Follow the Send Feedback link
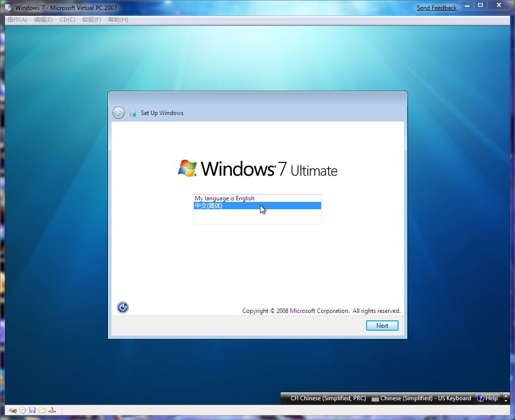 pyautogui.click(x=437, y=7)
